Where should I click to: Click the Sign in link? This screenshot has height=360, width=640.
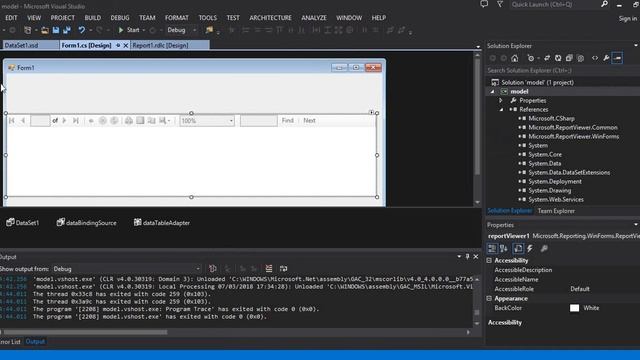pyautogui.click(x=627, y=18)
